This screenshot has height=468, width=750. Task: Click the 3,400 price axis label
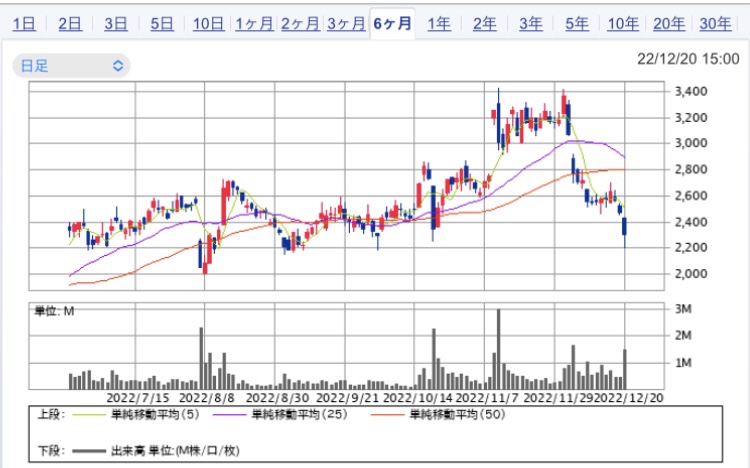pyautogui.click(x=691, y=91)
